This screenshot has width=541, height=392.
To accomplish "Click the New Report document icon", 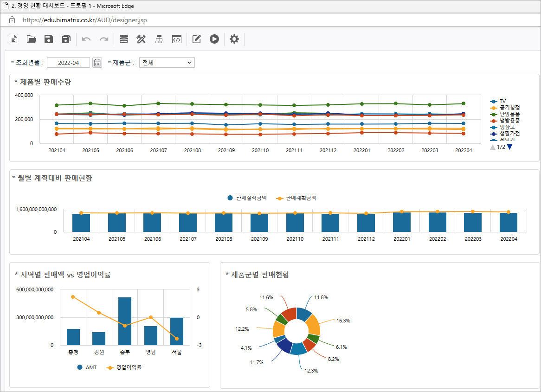I will (x=14, y=39).
